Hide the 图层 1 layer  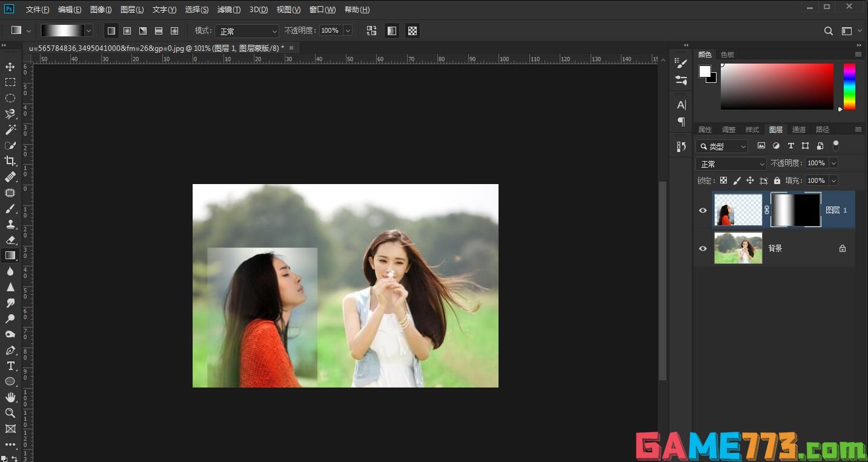[x=703, y=211]
